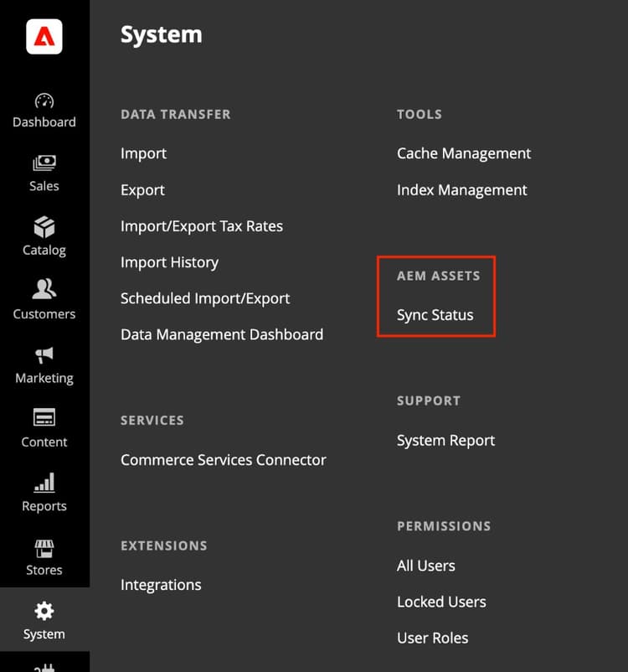Click the Catalog label in sidebar
Image resolution: width=628 pixels, height=672 pixels.
(44, 250)
